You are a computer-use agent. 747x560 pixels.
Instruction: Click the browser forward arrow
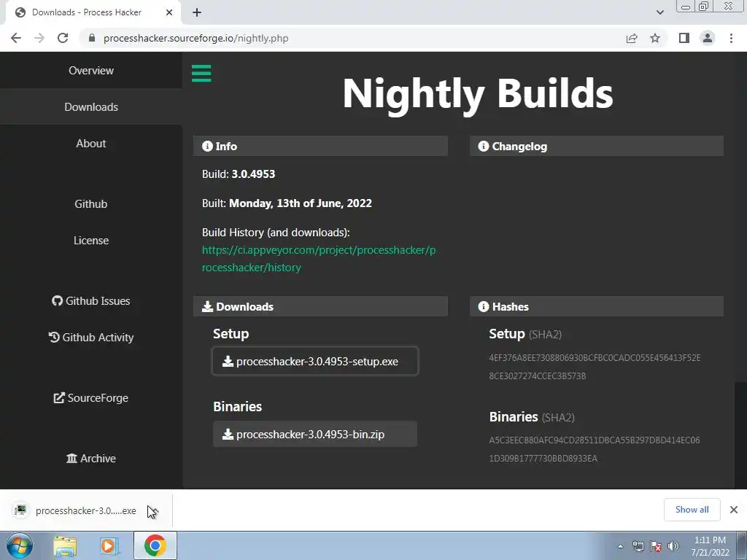pyautogui.click(x=39, y=38)
